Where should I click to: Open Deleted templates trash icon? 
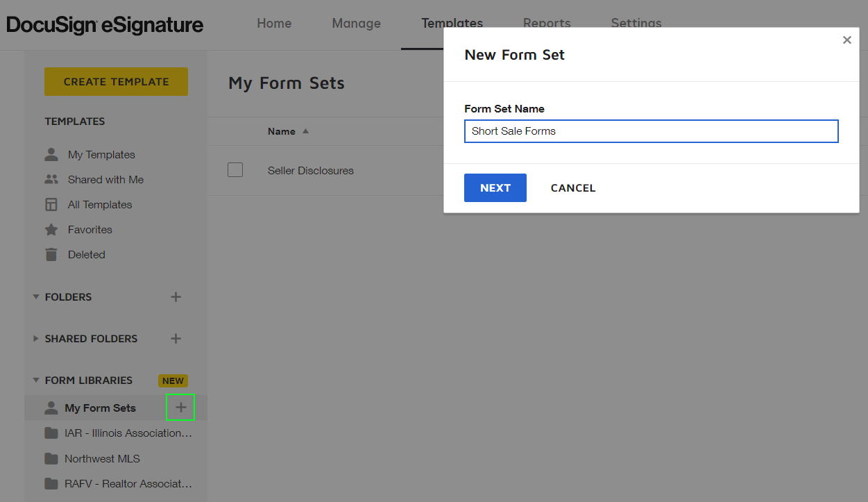tap(51, 255)
